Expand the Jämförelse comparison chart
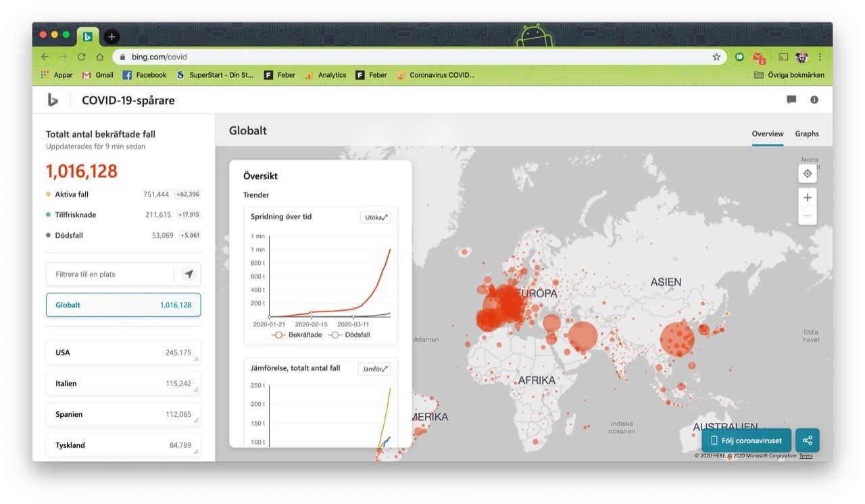 click(x=374, y=369)
